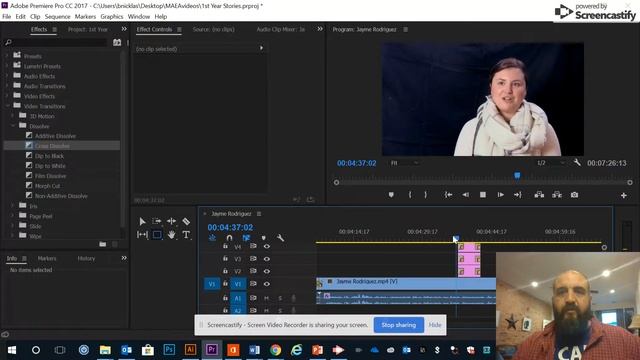Click Go to In point button
The image size is (640, 360).
point(448,195)
